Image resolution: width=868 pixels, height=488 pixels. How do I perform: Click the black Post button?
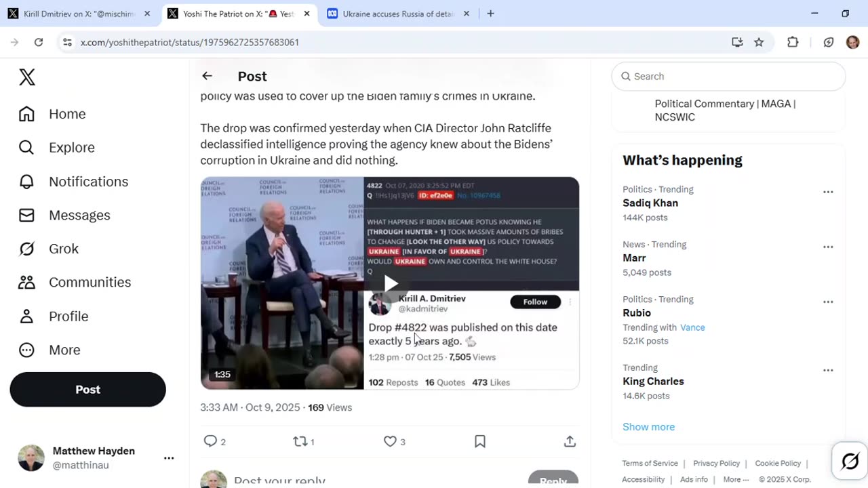tap(87, 390)
